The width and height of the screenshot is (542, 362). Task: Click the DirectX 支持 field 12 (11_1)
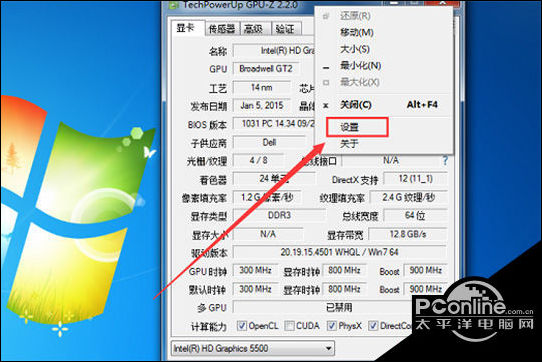[x=415, y=179]
